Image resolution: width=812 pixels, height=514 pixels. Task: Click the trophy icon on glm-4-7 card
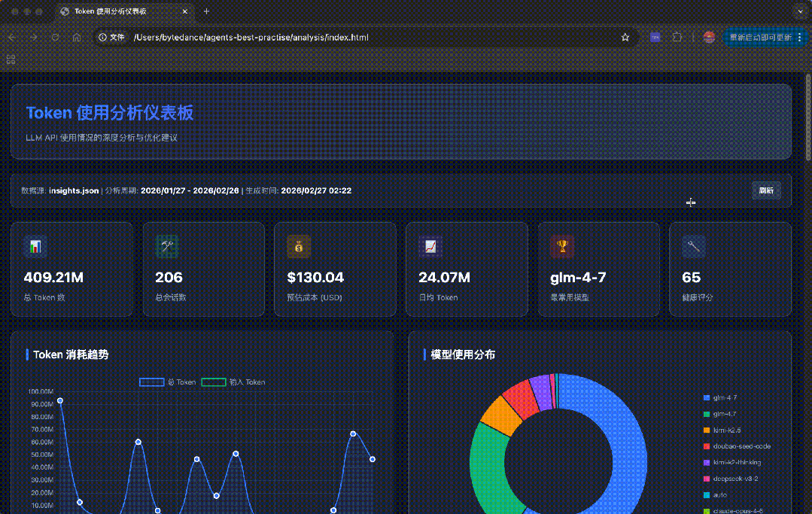(562, 246)
